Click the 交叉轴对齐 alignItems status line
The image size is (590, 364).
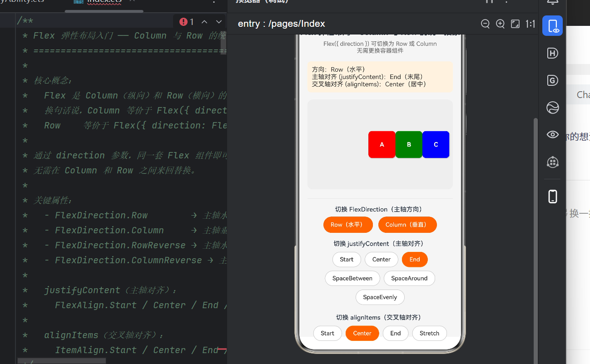tap(369, 84)
